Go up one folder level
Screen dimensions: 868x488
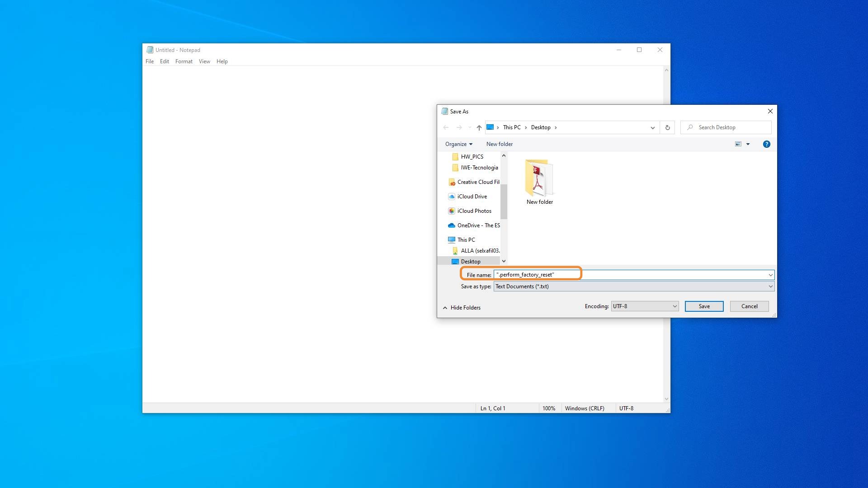(x=479, y=127)
